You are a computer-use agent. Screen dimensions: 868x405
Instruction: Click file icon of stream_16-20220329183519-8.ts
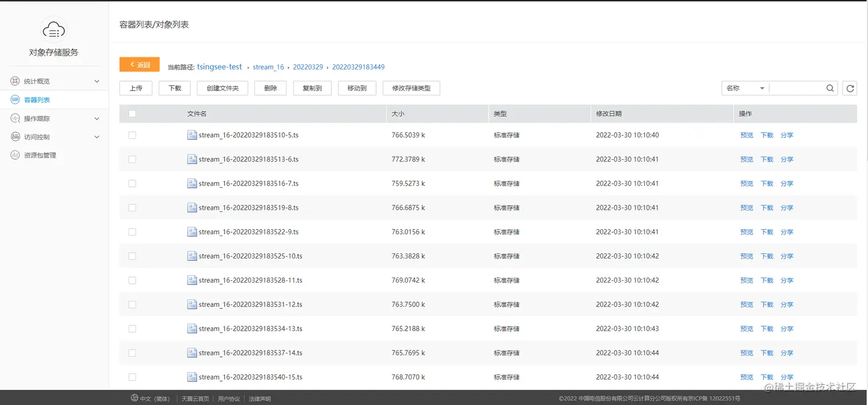click(x=192, y=207)
